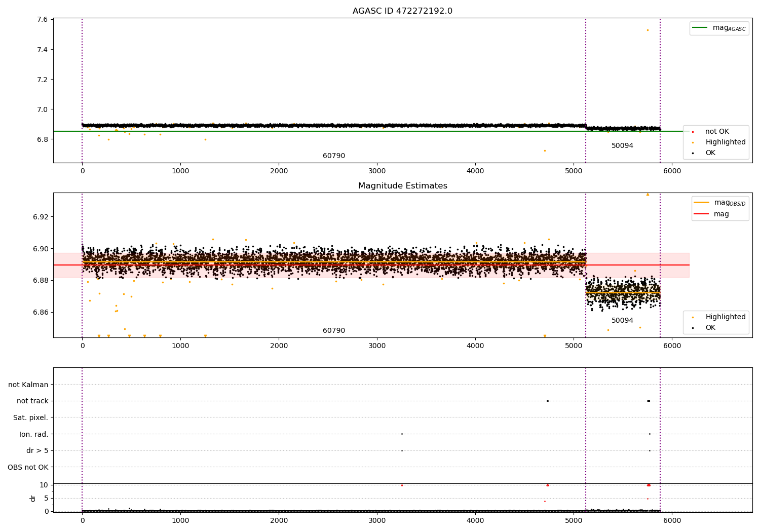The image size is (760, 532).
Task: Click the 6000 x-tick under top plot
Action: click(672, 171)
